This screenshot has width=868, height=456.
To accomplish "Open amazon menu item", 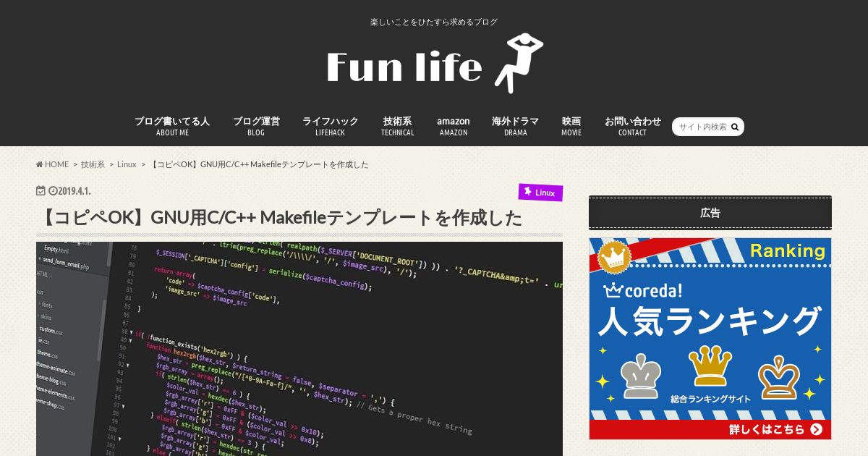I will (454, 126).
